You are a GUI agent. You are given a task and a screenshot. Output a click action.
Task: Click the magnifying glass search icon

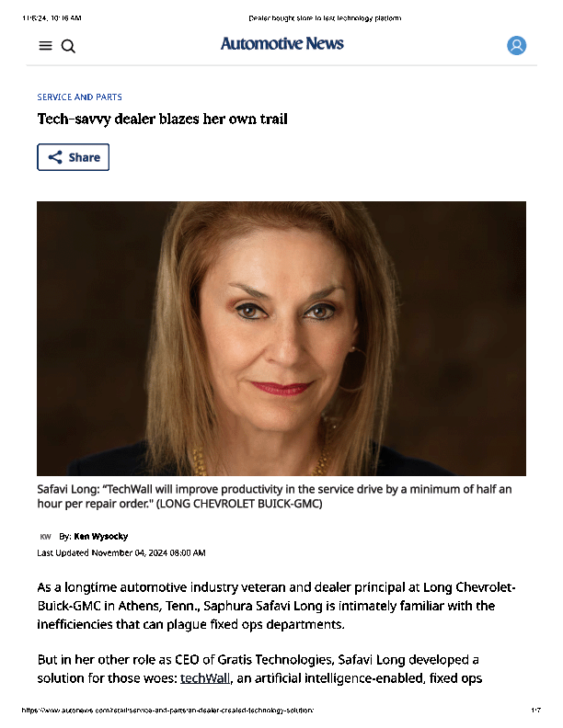point(68,46)
